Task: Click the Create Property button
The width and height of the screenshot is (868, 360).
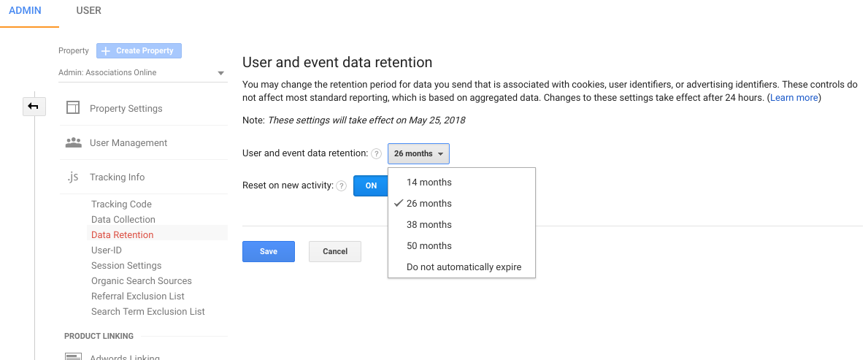Action: tap(139, 51)
